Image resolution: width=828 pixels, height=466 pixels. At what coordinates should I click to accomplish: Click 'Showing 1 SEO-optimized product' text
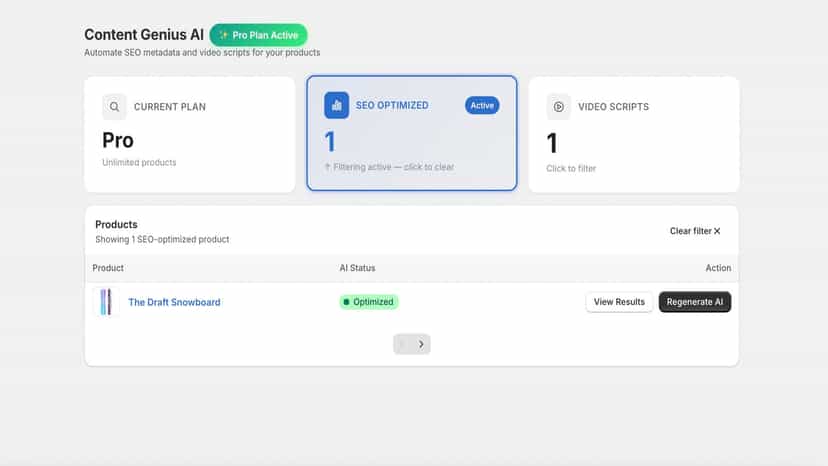(162, 239)
